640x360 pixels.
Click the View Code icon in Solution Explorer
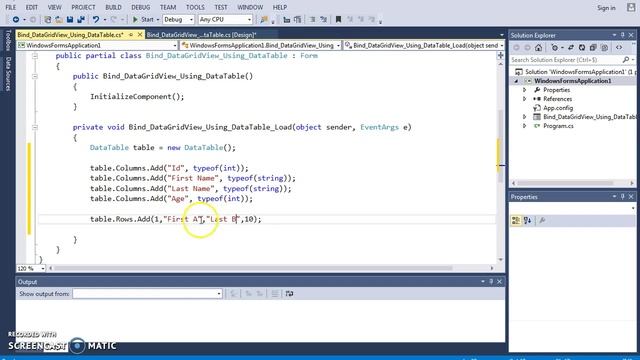619,48
